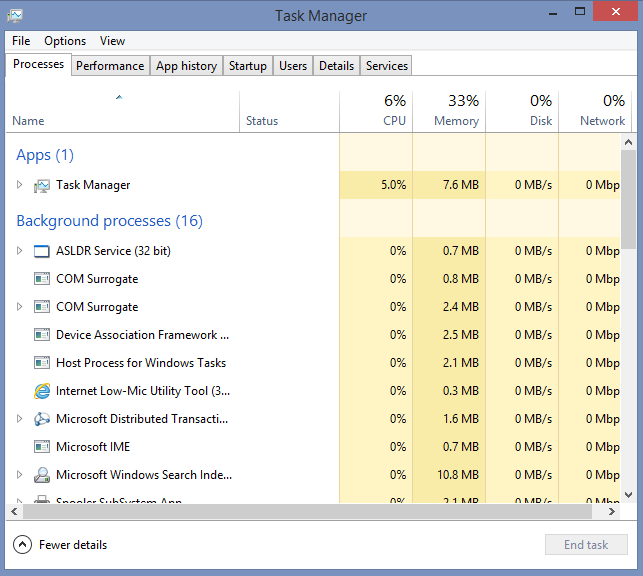This screenshot has height=576, width=643.
Task: Switch to the App history tab
Action: click(187, 66)
